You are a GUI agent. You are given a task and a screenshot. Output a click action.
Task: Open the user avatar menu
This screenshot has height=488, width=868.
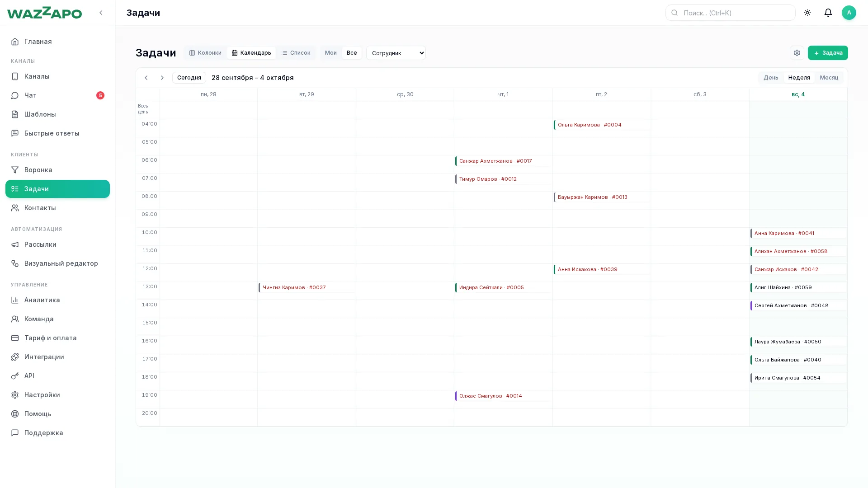[849, 13]
